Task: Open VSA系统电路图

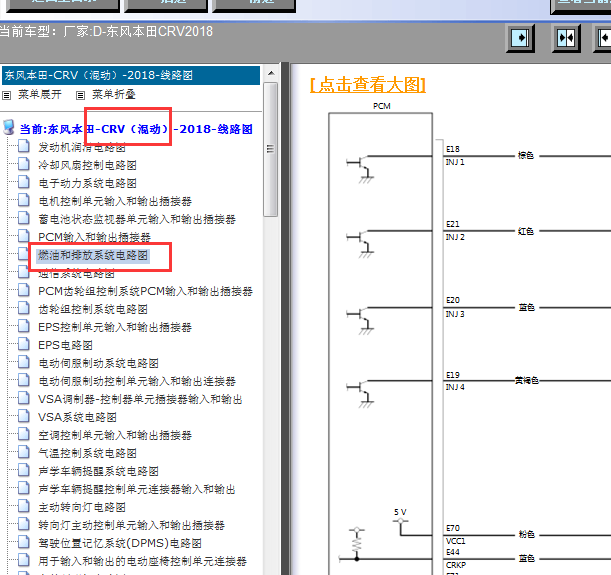Action: point(77,417)
